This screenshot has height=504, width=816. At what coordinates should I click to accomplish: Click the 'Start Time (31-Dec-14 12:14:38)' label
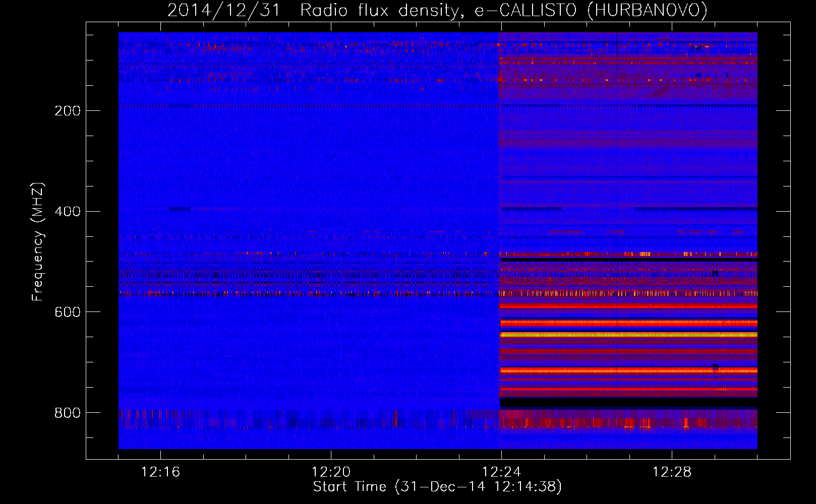tap(437, 487)
